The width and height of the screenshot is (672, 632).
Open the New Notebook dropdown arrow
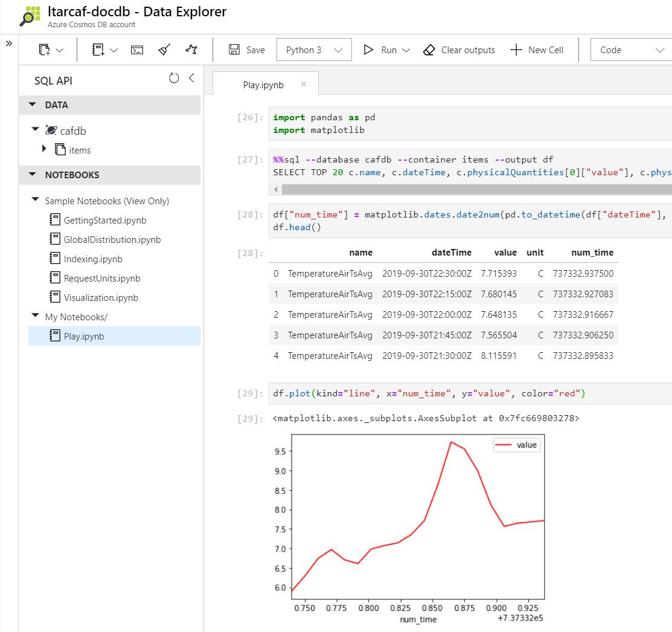tap(114, 50)
